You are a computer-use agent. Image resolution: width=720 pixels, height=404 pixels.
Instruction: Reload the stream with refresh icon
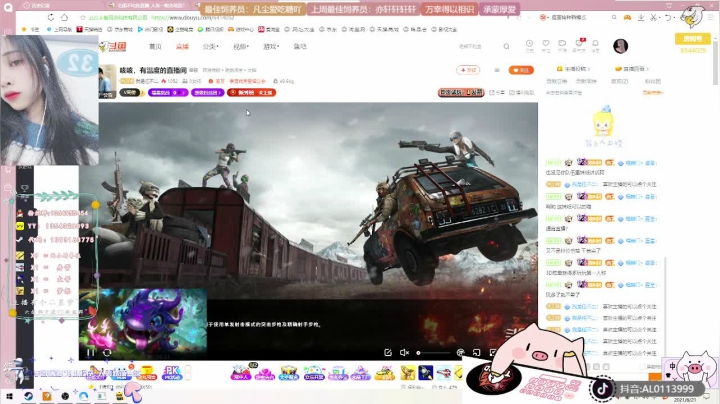click(x=107, y=353)
